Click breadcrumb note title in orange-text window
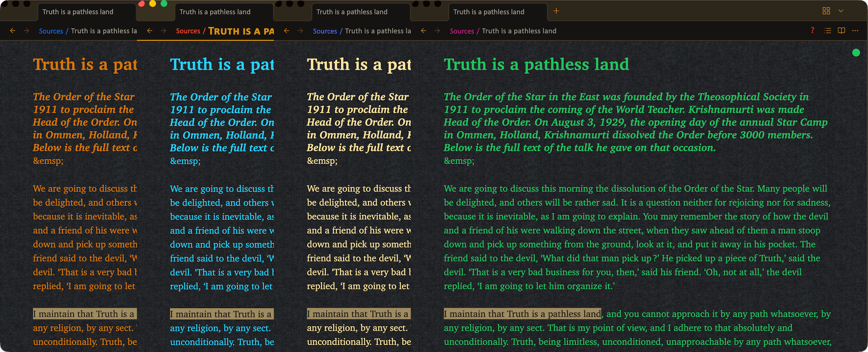This screenshot has width=868, height=352. click(104, 31)
